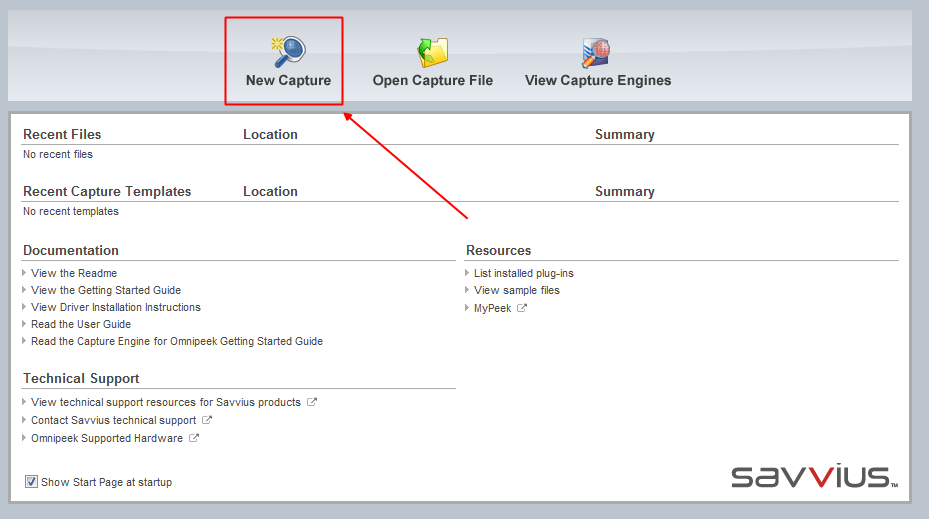Click the Open Capture File folder icon
Screen dimensions: 929x519
pyautogui.click(x=433, y=52)
